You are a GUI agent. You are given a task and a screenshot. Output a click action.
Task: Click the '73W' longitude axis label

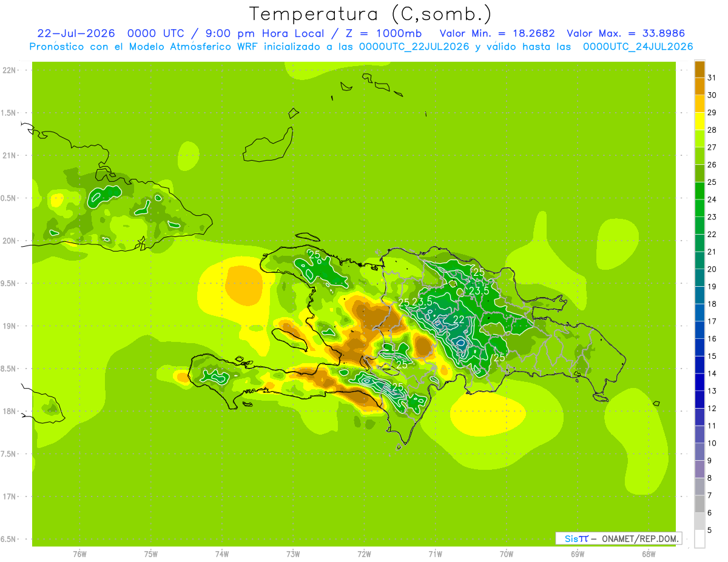pos(293,554)
